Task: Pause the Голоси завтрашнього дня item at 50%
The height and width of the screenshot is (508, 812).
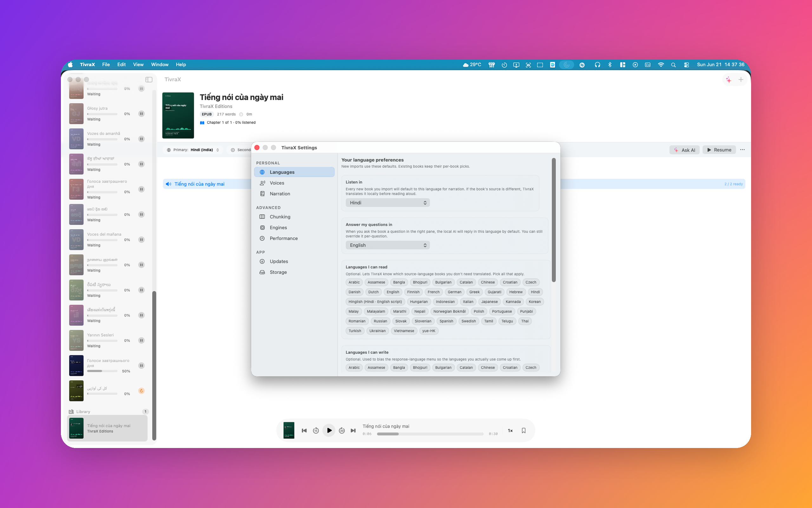Action: click(141, 365)
